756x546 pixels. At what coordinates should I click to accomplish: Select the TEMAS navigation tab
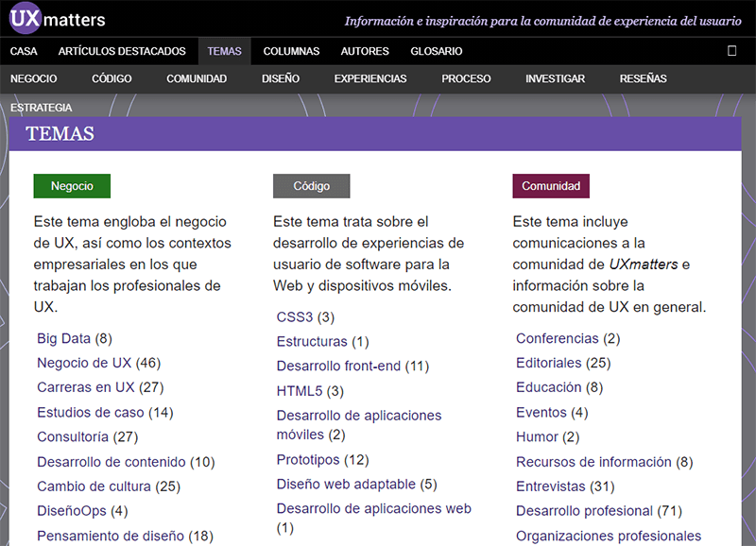225,52
